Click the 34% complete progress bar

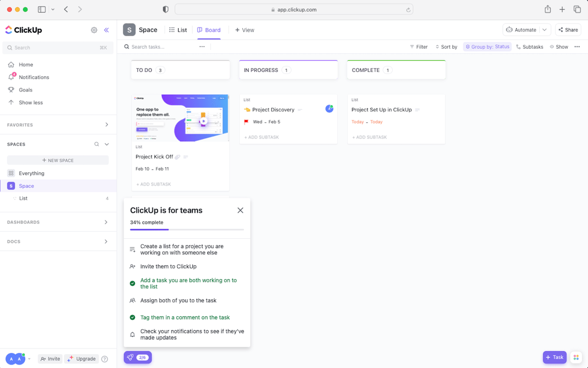pyautogui.click(x=187, y=229)
